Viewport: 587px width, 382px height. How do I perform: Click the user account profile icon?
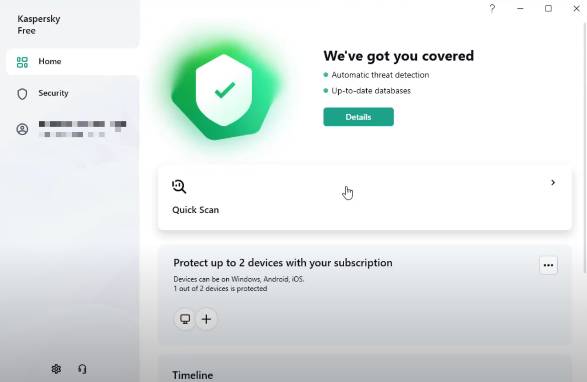click(22, 129)
